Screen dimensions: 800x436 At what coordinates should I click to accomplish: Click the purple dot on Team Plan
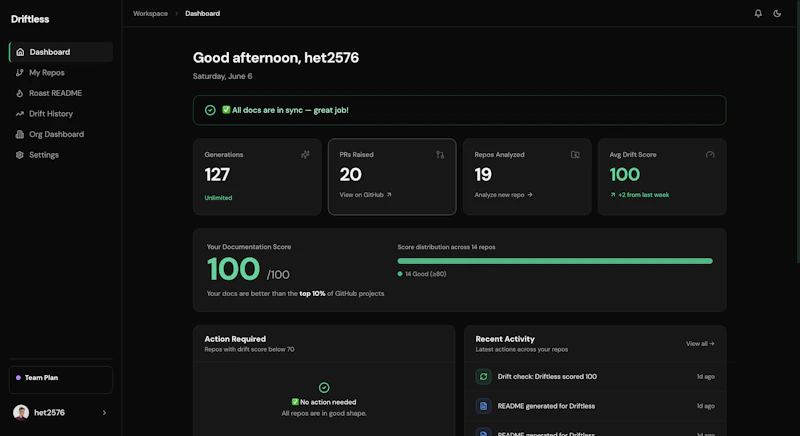pos(18,378)
